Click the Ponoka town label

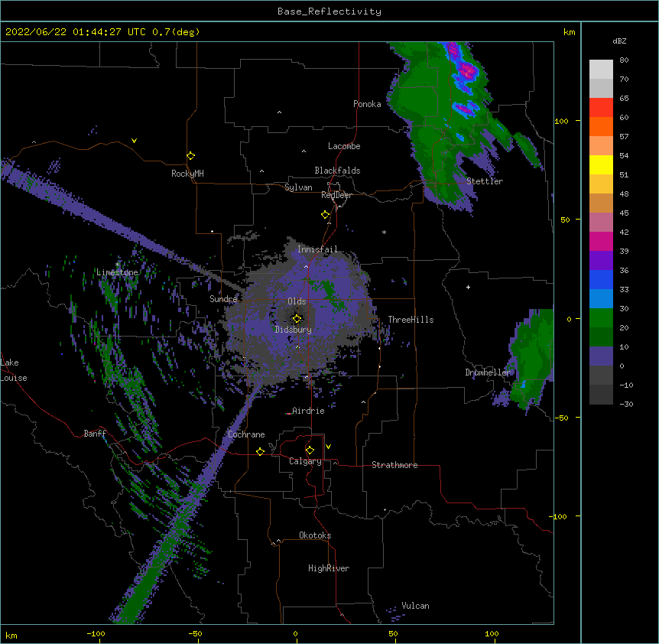(367, 104)
